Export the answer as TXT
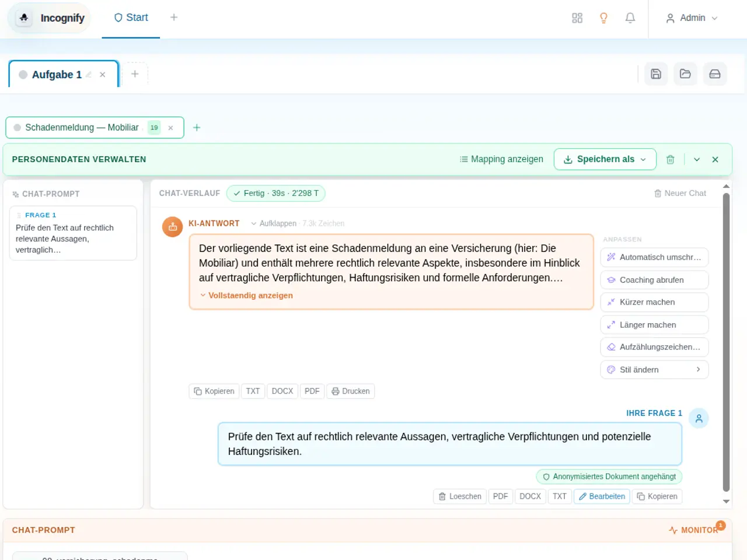 point(253,391)
